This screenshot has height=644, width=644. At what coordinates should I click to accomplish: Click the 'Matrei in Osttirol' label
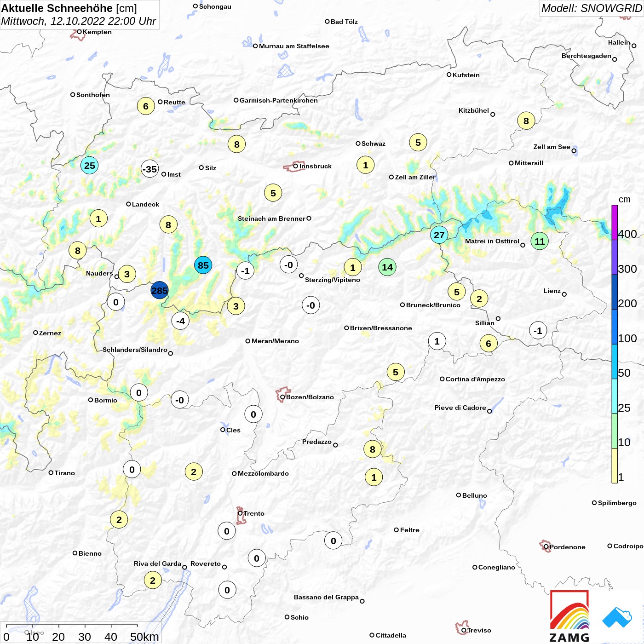coord(492,241)
